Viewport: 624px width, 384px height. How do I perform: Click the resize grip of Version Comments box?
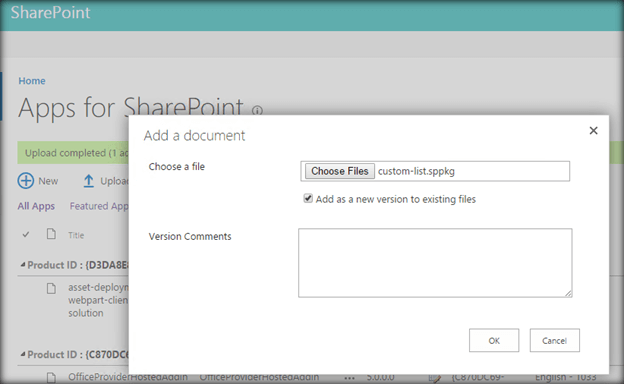point(568,293)
